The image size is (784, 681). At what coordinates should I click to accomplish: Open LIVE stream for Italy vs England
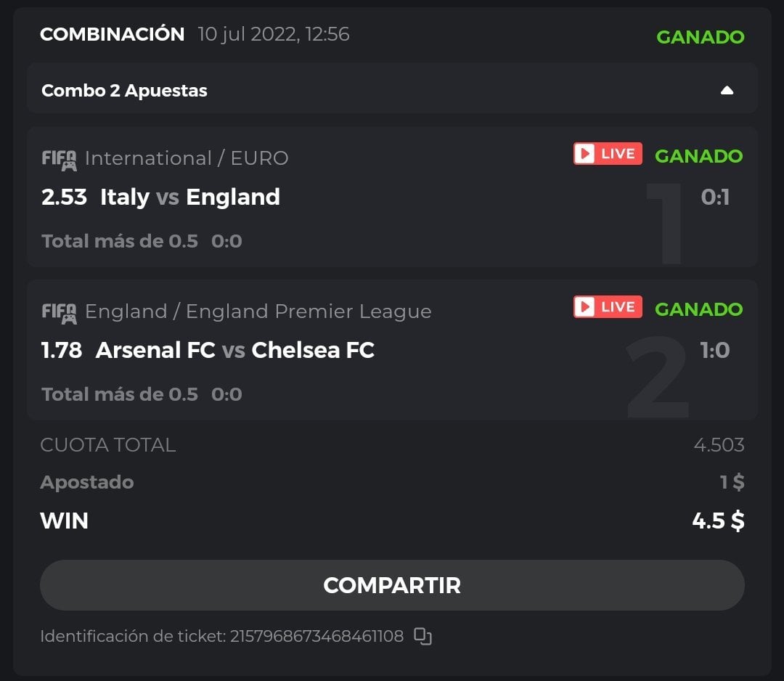click(x=608, y=154)
